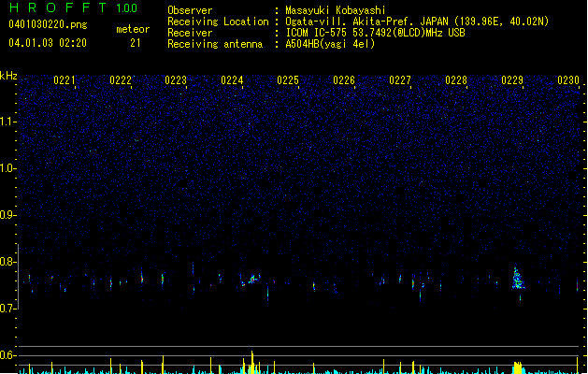Click the 1.1 kHz axis label
This screenshot has height=374, width=588.
coord(8,122)
